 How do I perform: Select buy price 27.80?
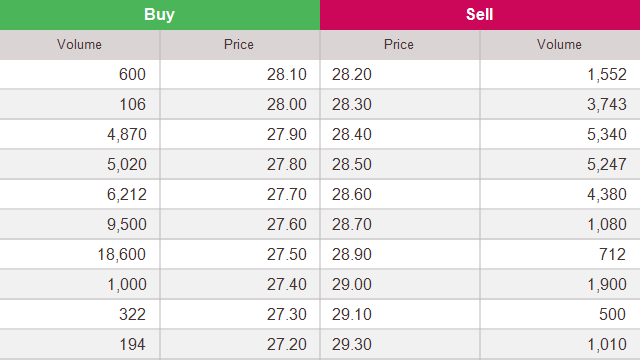pyautogui.click(x=287, y=164)
